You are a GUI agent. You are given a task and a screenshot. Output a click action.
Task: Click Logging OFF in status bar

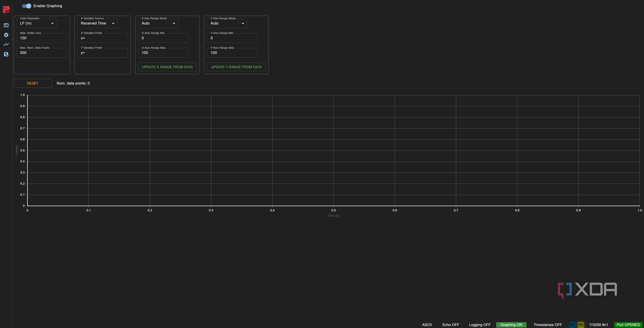click(480, 325)
